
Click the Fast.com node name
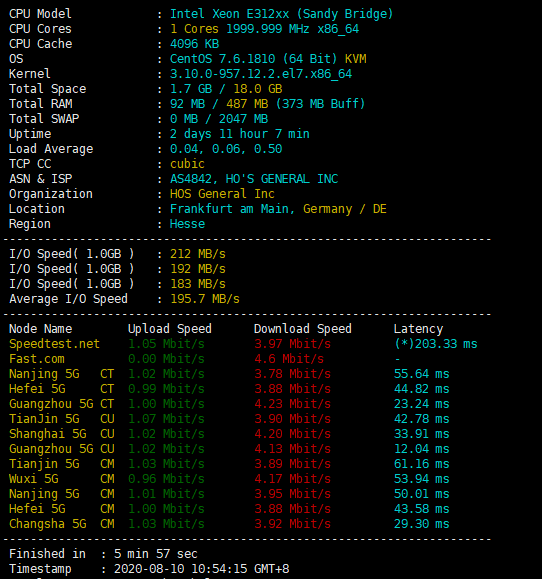click(37, 359)
